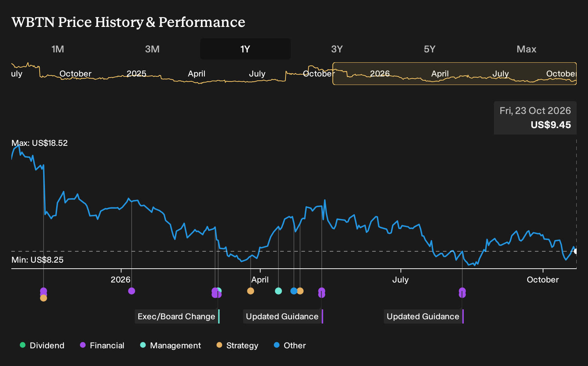
Task: Toggle the Management legend filter
Action: click(171, 345)
